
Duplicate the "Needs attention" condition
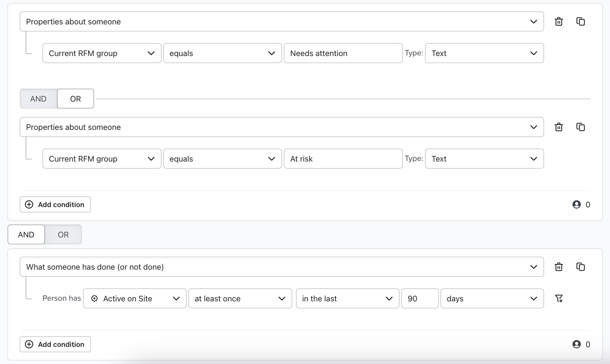(581, 21)
